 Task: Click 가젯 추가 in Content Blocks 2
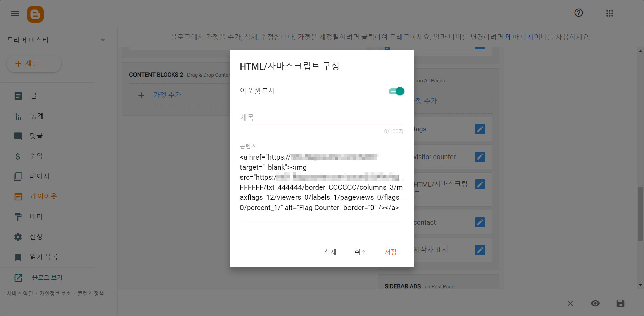click(x=167, y=95)
